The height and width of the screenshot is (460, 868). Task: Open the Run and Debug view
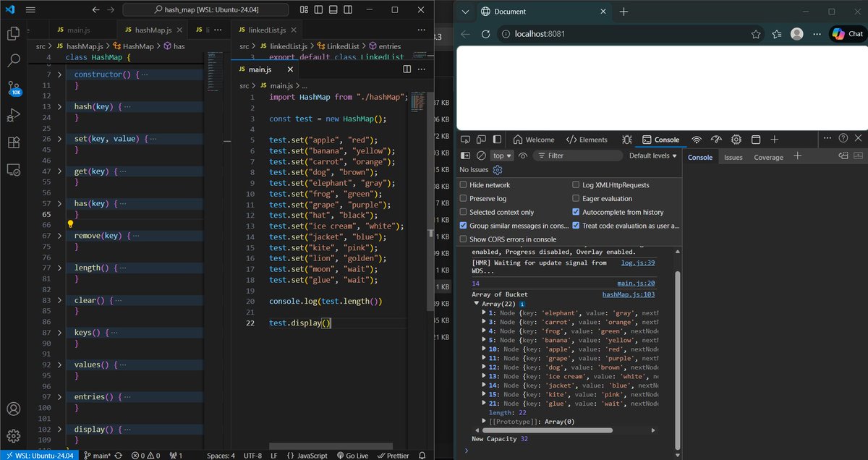[x=13, y=115]
